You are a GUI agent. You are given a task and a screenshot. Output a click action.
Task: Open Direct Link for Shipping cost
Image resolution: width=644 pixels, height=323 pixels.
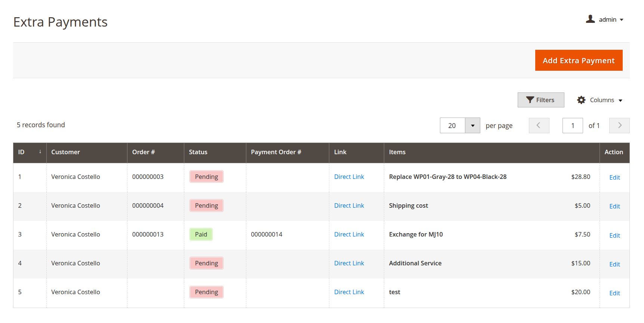349,205
